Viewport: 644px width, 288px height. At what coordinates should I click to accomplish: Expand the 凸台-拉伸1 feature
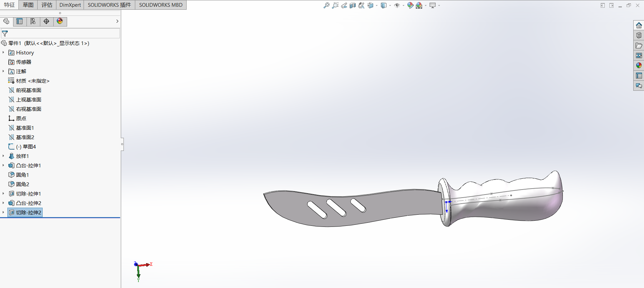point(3,165)
